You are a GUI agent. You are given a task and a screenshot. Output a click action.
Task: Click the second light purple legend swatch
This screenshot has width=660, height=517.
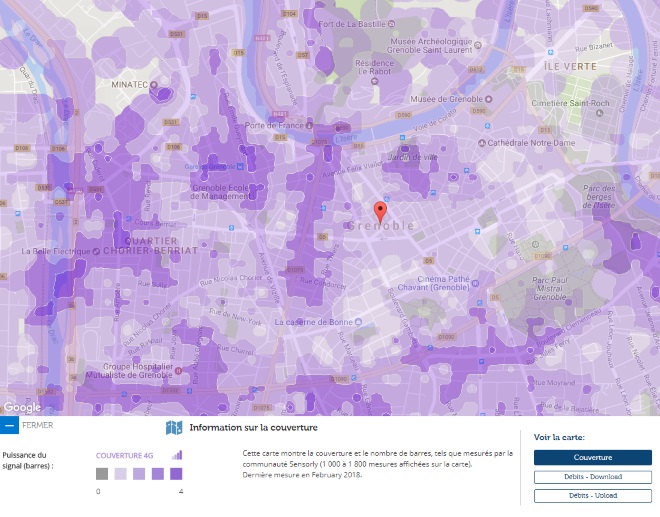click(139, 474)
